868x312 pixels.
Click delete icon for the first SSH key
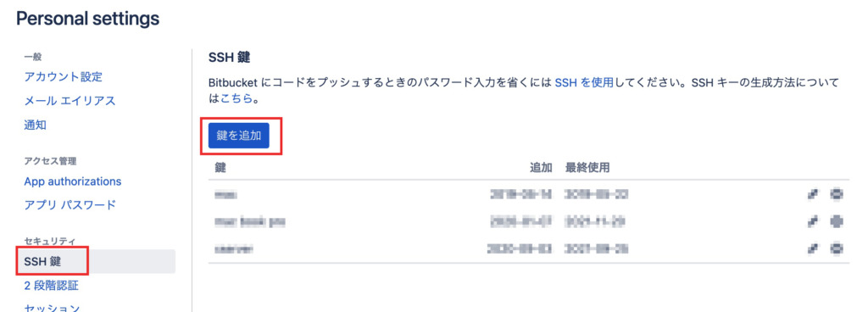(x=837, y=194)
